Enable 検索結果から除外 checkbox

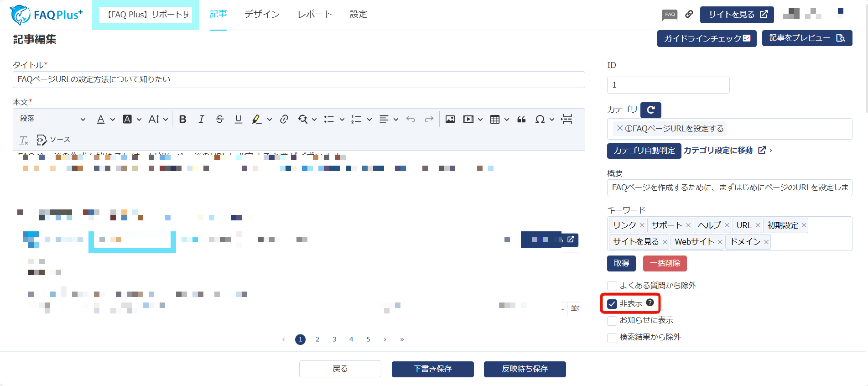[x=612, y=338]
